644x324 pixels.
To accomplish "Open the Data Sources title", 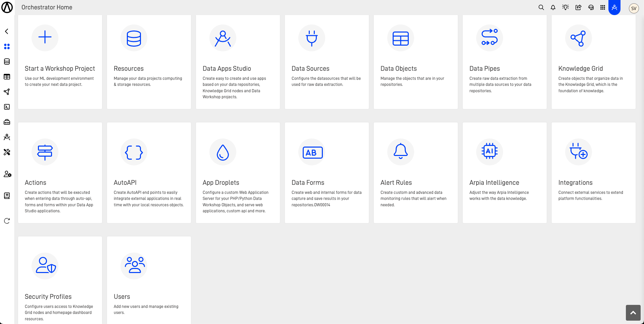I will coord(310,68).
